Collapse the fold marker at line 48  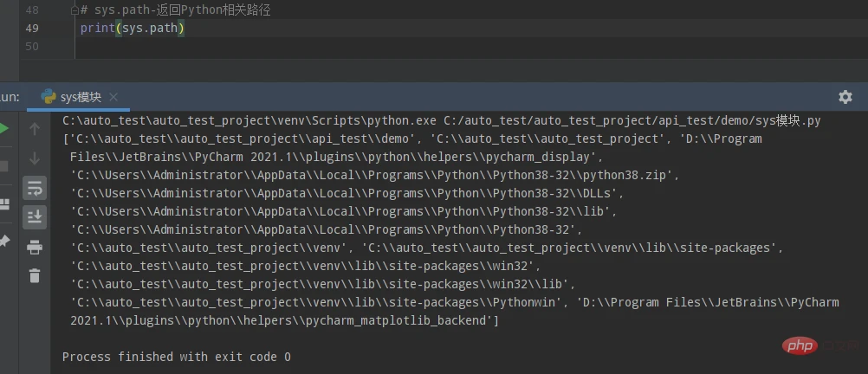(74, 10)
